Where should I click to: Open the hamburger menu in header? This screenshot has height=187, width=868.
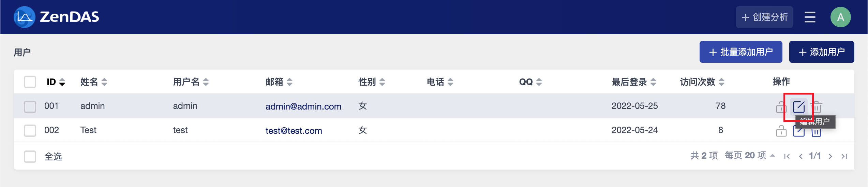[810, 17]
